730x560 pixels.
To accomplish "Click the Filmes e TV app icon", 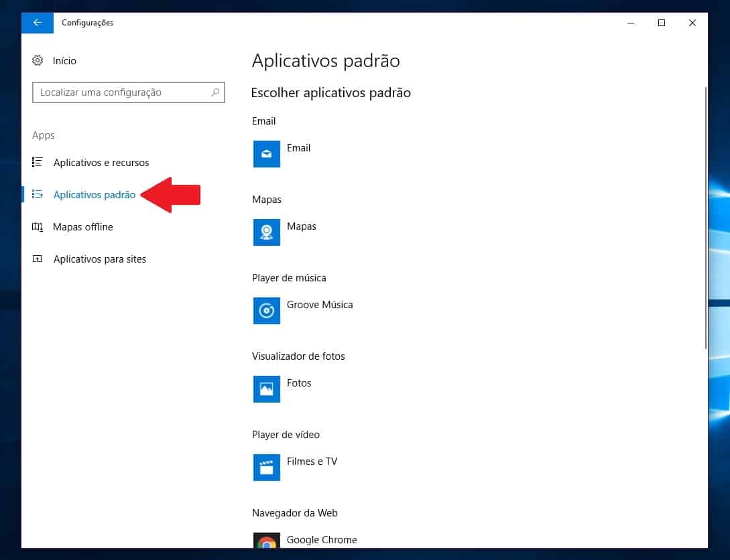I will pos(267,468).
